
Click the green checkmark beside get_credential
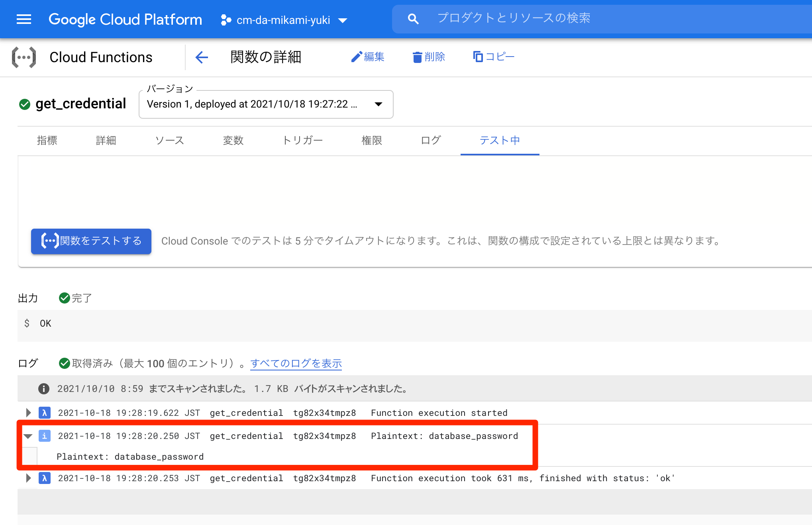24,104
